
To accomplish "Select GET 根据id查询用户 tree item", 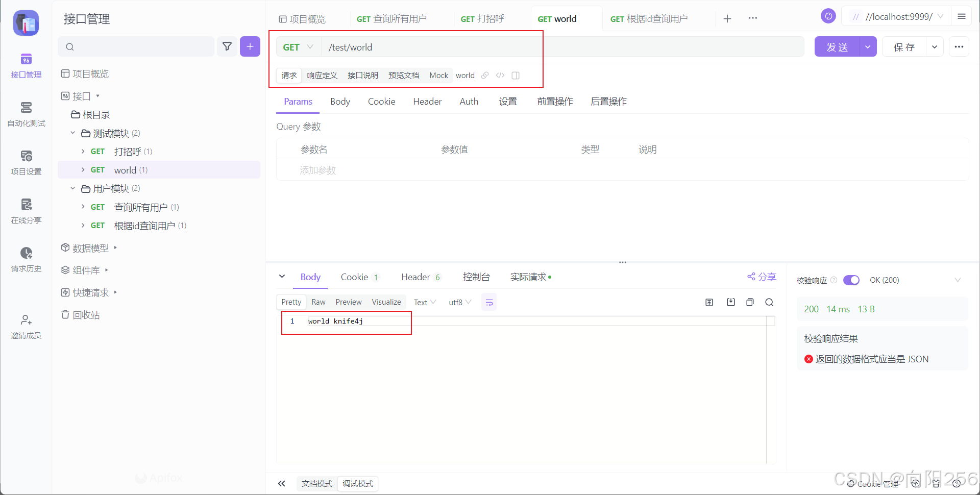I will click(x=159, y=226).
